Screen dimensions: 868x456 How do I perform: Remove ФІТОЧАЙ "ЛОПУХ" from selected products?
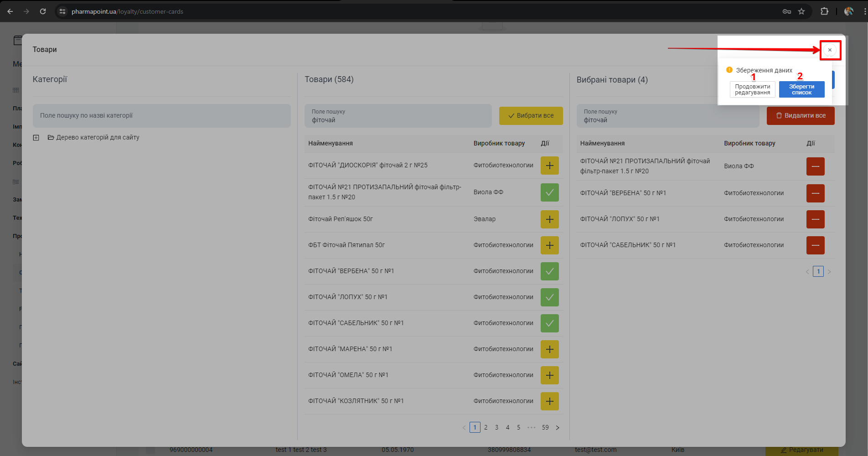coord(815,219)
